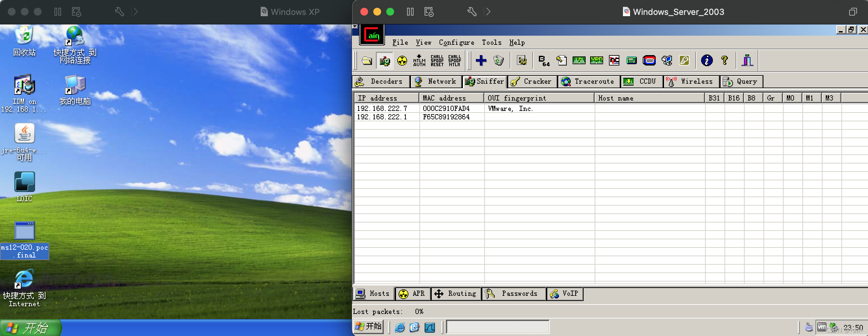Image resolution: width=868 pixels, height=336 pixels.
Task: Open the blue About info icon
Action: pyautogui.click(x=707, y=61)
